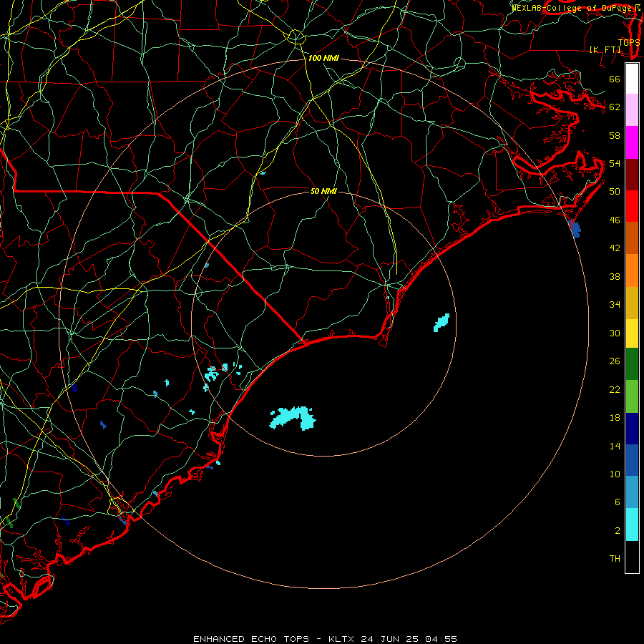Select the light green legend swatch
Viewport: 644px width, 644px height.
click(632, 396)
